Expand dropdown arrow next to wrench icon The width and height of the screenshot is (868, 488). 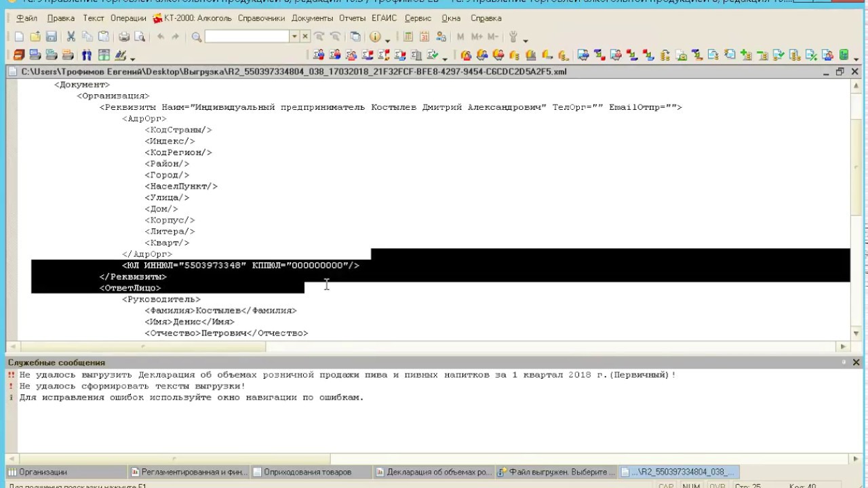click(x=526, y=41)
